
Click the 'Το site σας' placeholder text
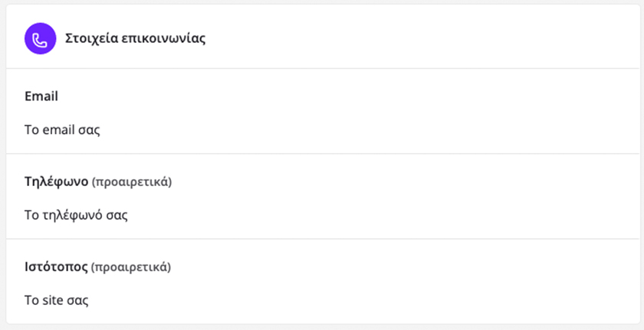57,299
